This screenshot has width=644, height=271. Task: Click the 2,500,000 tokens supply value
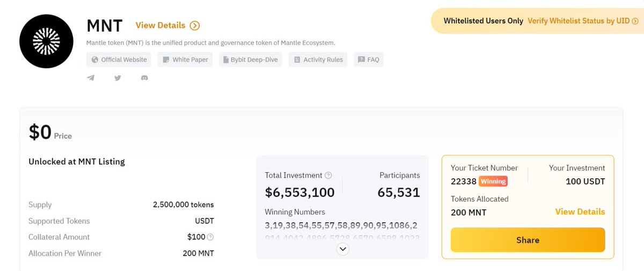point(183,204)
